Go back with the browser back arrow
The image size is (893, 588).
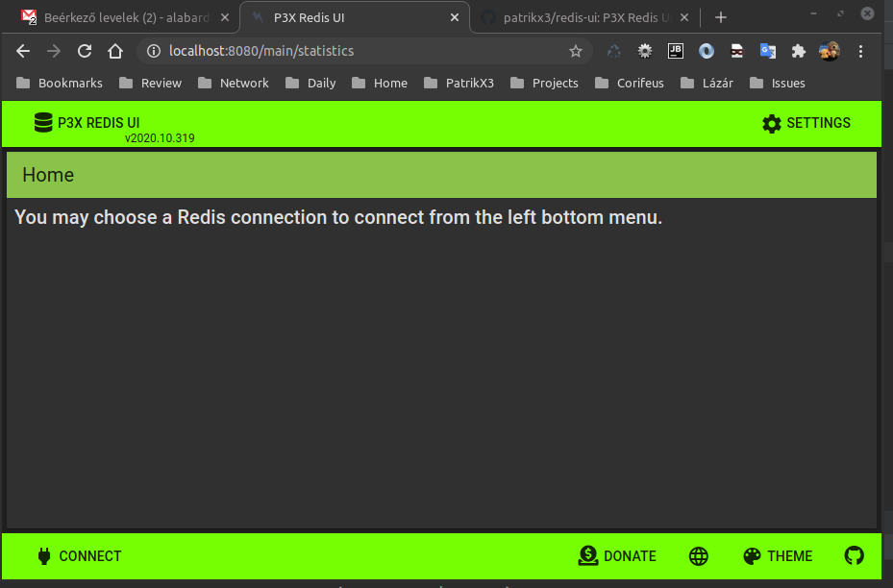[23, 51]
